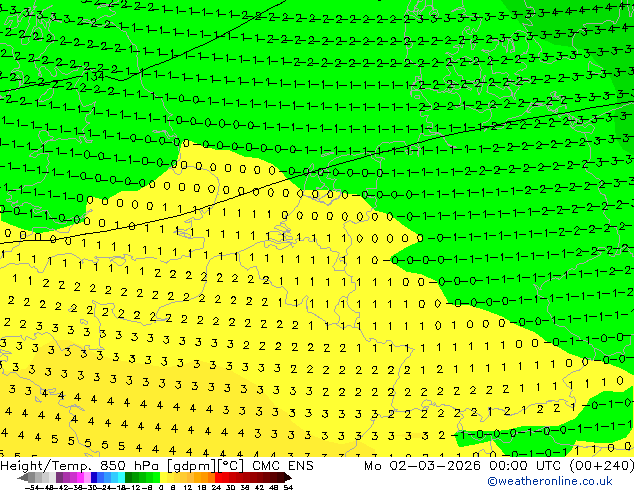Click the '(00+240)' forecast hour text
634x490 pixels.
pos(602,466)
